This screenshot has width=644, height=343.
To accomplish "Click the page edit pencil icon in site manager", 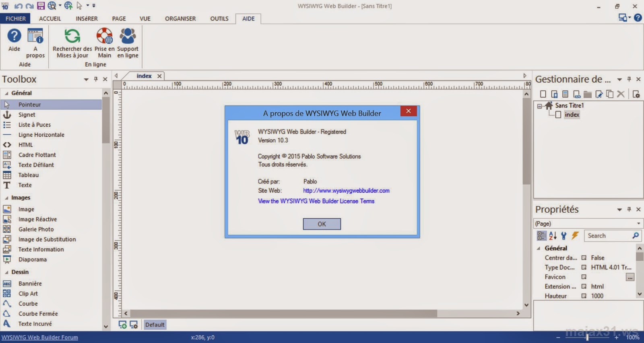I will click(599, 94).
